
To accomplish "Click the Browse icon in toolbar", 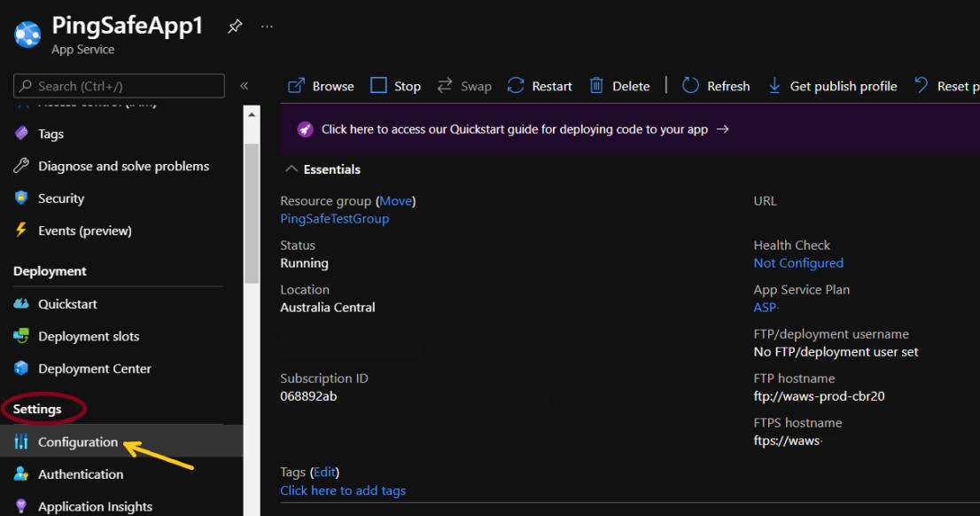I will 297,86.
